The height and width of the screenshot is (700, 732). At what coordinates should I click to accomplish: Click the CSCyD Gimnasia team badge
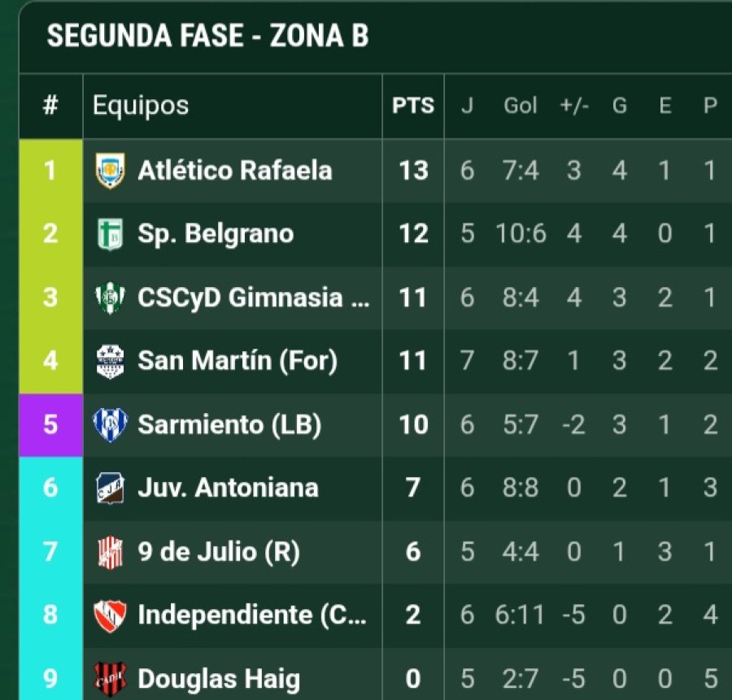point(110,298)
